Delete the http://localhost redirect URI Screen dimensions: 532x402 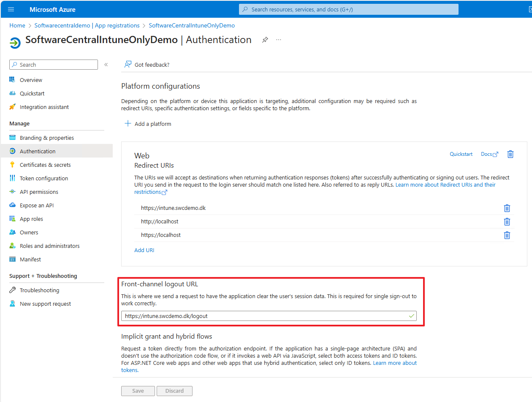point(507,222)
